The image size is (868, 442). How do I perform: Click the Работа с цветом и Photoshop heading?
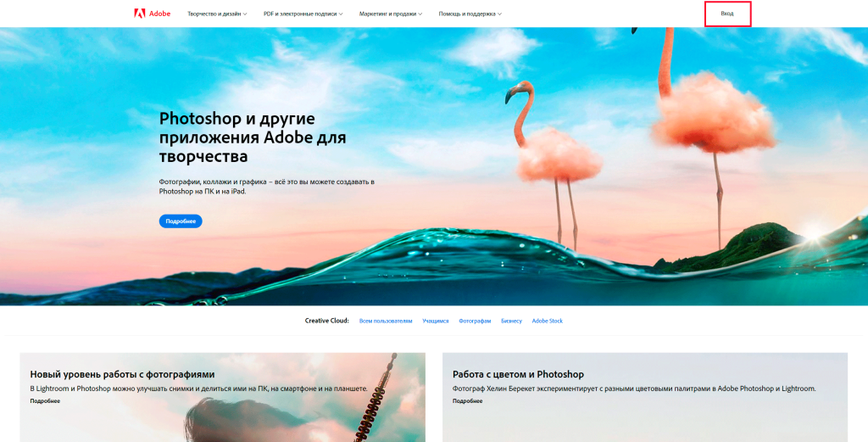(x=518, y=374)
